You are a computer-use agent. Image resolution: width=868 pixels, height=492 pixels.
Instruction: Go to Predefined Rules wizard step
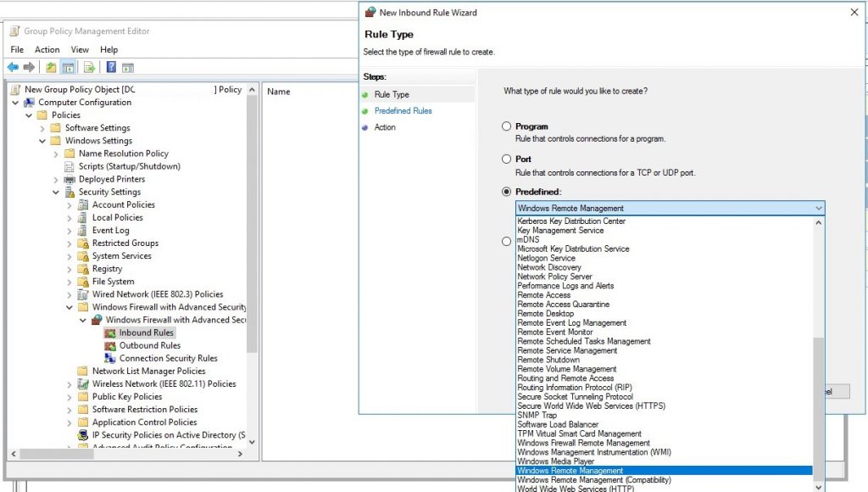tap(403, 111)
